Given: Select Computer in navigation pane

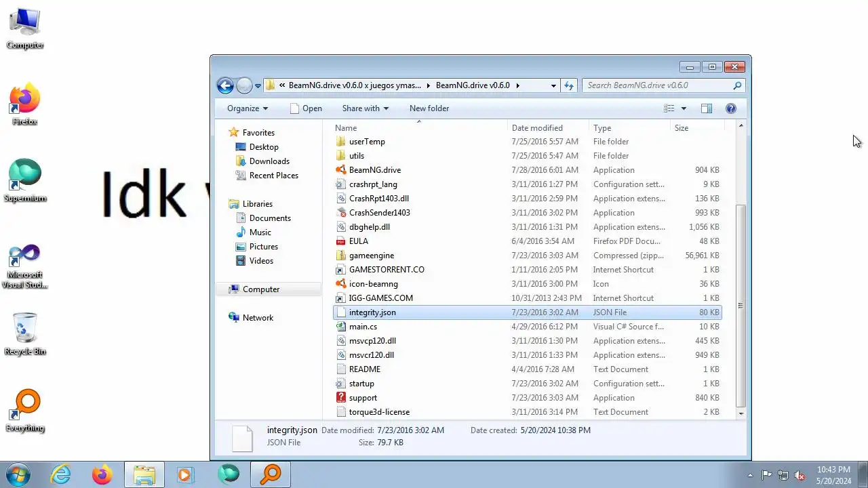Looking at the screenshot, I should [x=261, y=289].
